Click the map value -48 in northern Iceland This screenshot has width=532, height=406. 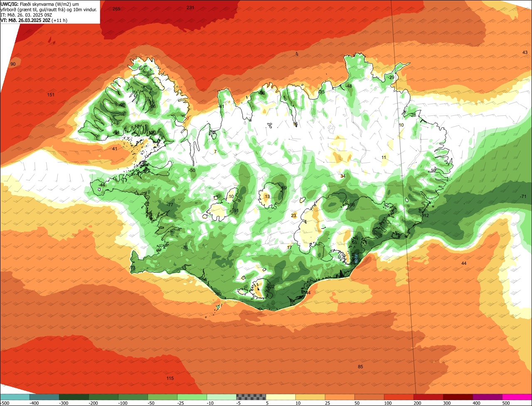coord(348,86)
